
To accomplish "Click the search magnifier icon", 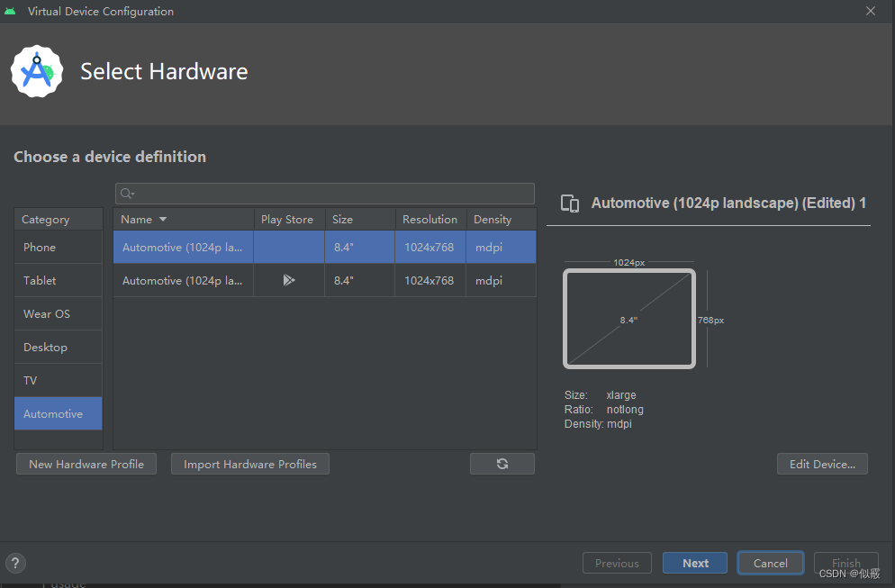I will 127,194.
